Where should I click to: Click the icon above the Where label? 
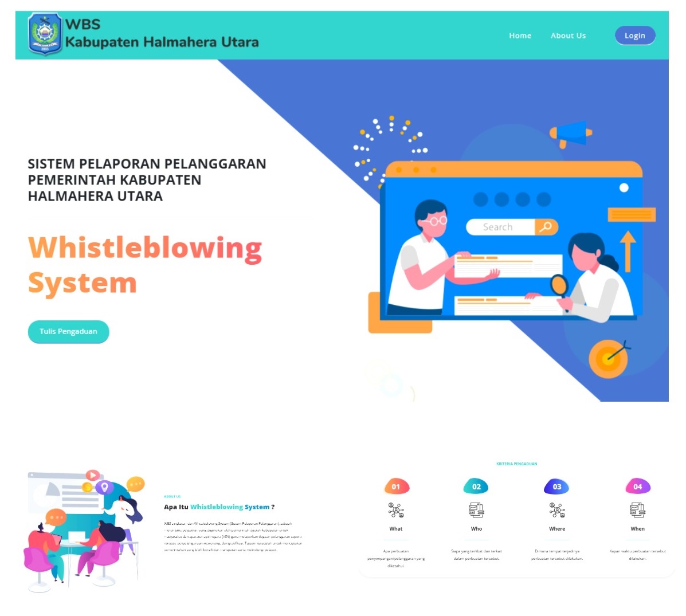[557, 510]
